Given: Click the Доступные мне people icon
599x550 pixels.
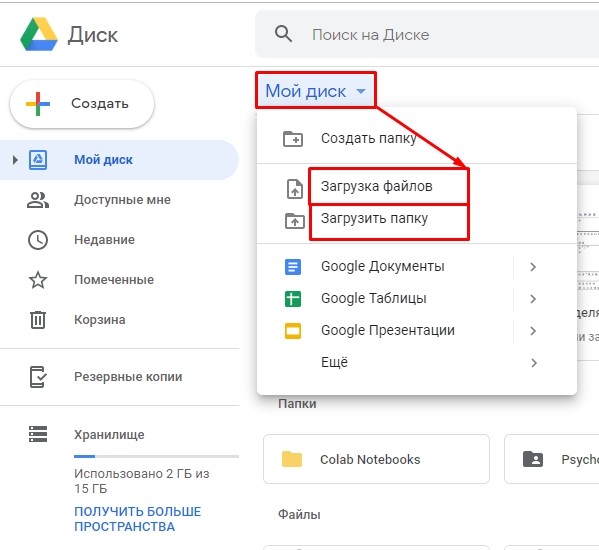Looking at the screenshot, I should click(38, 200).
